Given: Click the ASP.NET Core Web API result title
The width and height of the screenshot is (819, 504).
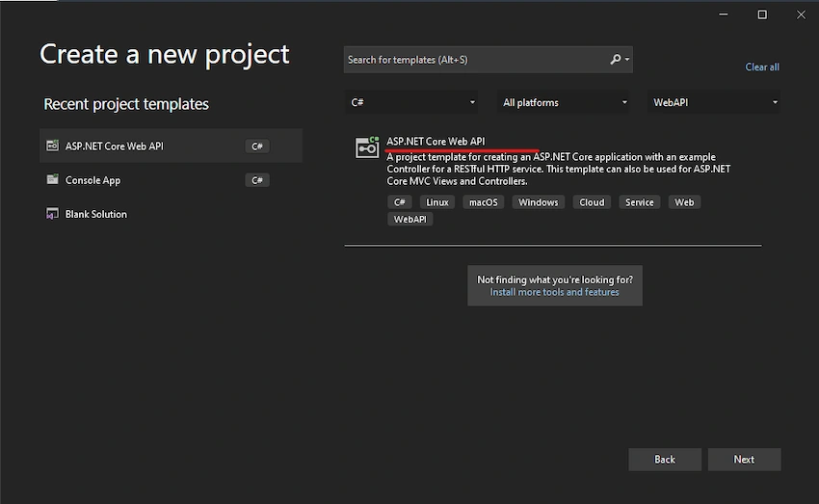Looking at the screenshot, I should pyautogui.click(x=436, y=142).
